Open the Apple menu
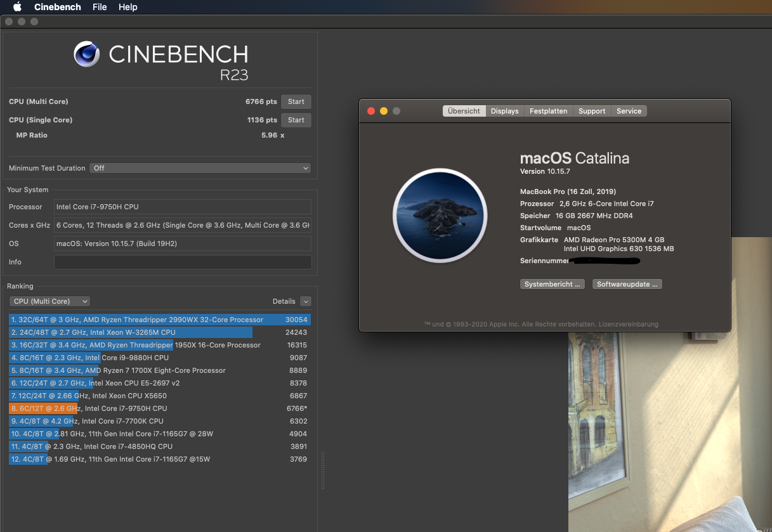The height and width of the screenshot is (532, 772). point(17,7)
